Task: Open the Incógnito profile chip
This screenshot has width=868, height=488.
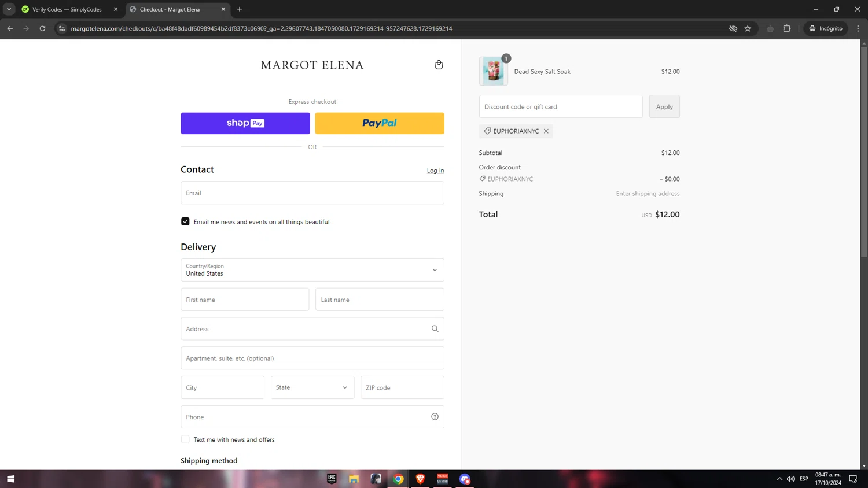Action: [826, 28]
